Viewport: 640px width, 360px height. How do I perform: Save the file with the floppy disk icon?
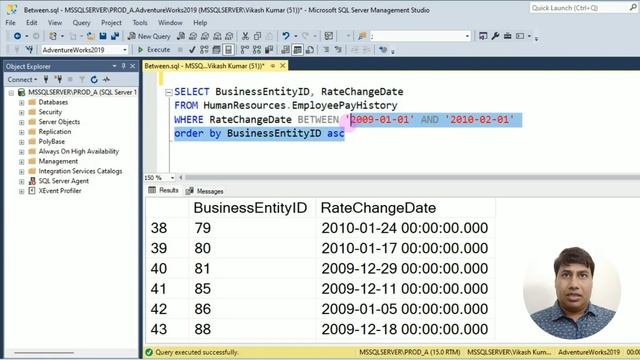tap(103, 36)
